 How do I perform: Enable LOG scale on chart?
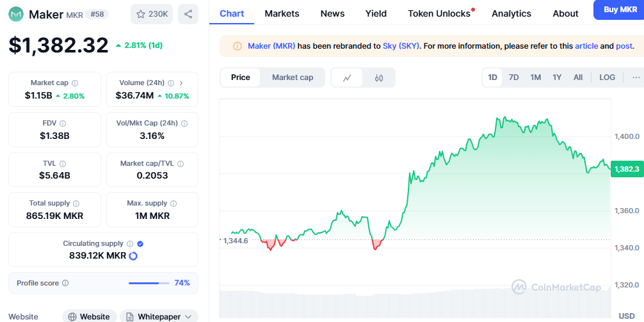[607, 77]
